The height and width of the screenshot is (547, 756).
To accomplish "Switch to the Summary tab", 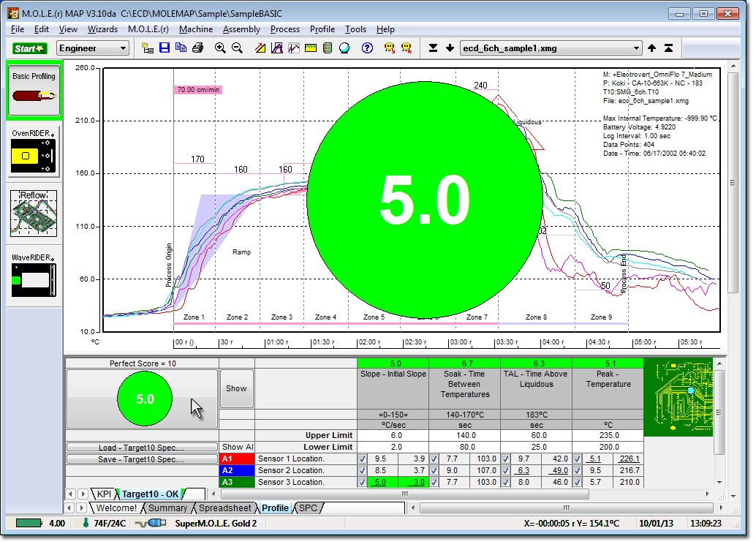I will [167, 508].
